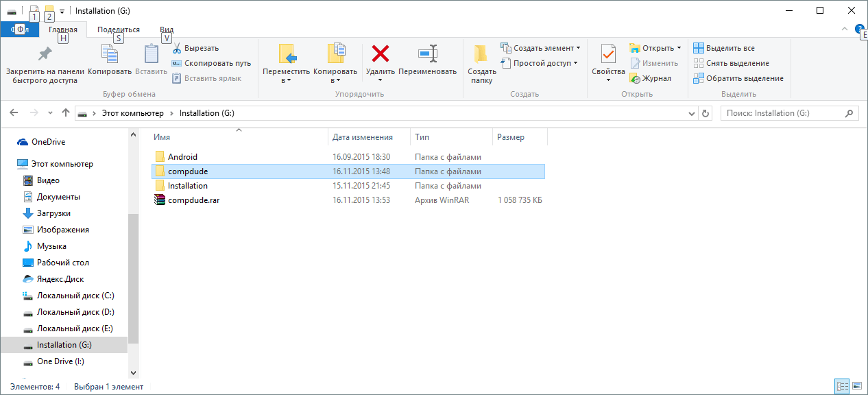Open the Вид ribbon tab
The height and width of the screenshot is (395, 868).
pos(167,29)
